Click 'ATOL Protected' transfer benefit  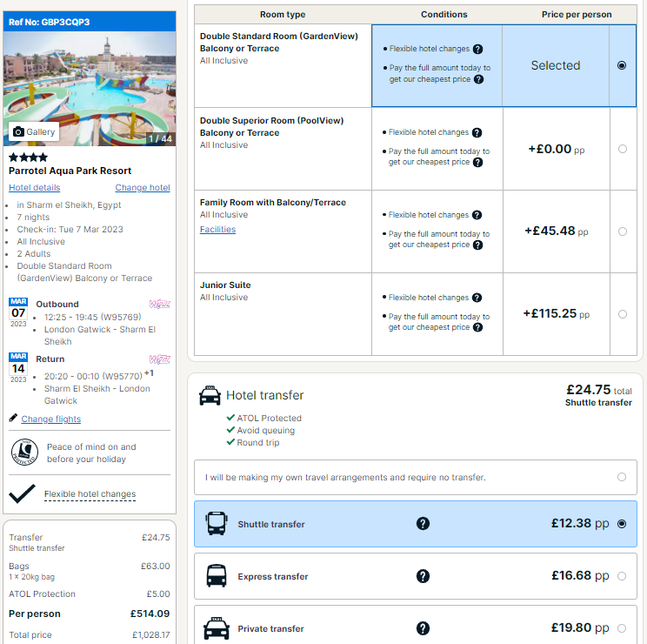pyautogui.click(x=269, y=419)
